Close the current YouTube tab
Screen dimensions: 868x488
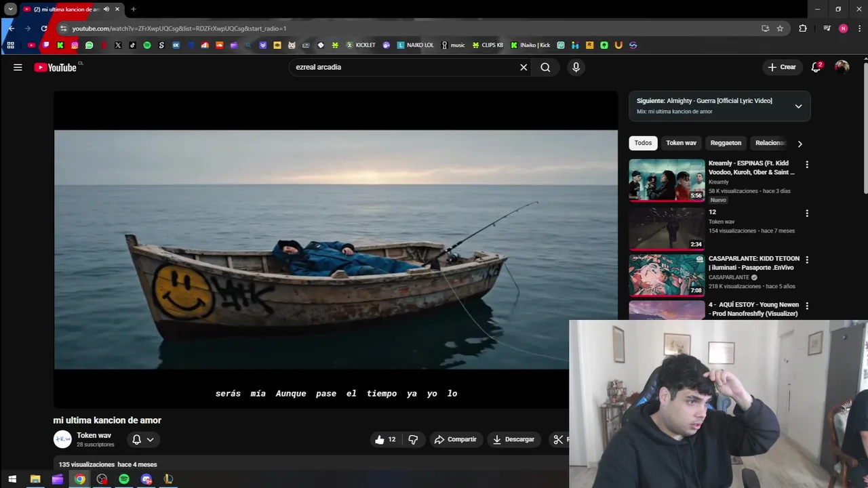117,9
